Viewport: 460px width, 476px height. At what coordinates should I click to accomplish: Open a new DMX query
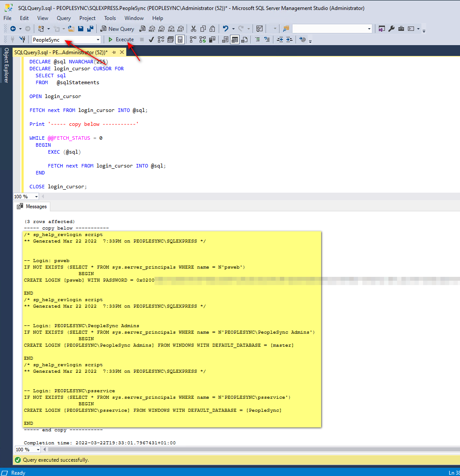point(161,29)
